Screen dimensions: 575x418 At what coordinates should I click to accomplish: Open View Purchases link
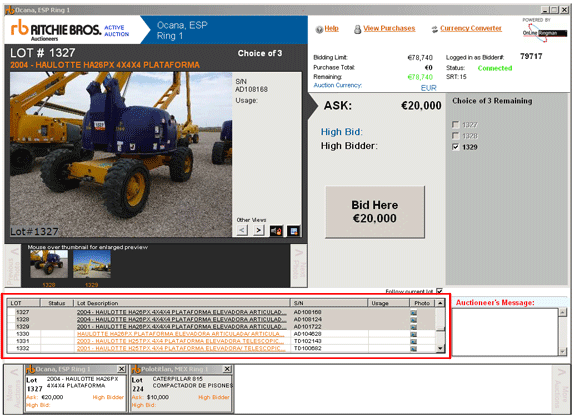pyautogui.click(x=389, y=29)
